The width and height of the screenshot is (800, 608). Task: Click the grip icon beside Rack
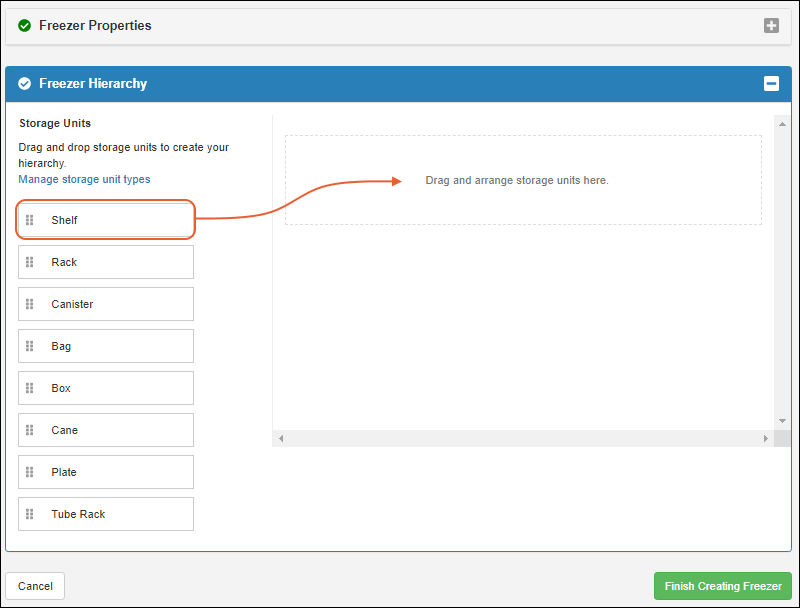30,262
